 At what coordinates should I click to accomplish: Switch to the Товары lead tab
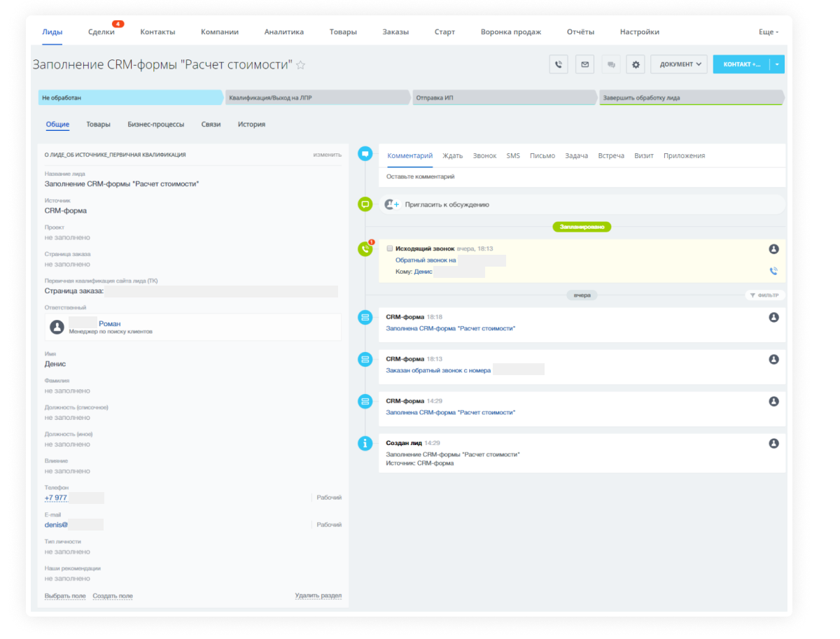tap(98, 125)
